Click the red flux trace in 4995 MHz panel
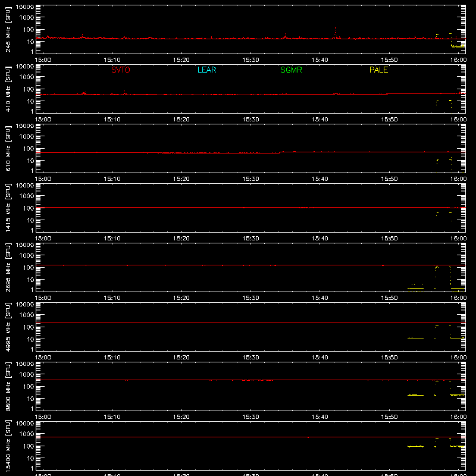This screenshot has height=476, width=476. [250, 322]
